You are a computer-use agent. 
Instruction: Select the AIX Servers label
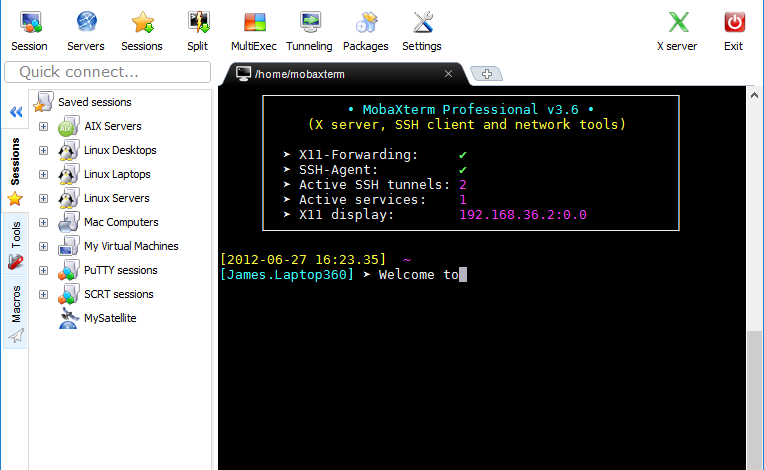tap(113, 126)
